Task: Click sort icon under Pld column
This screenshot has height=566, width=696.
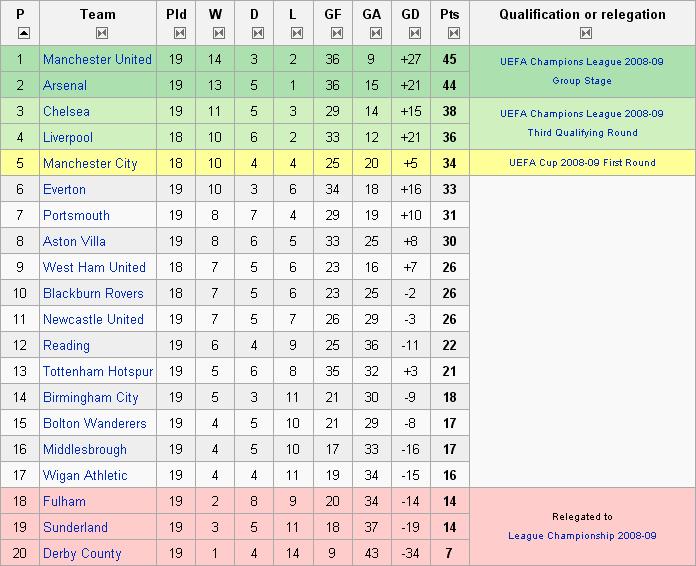Action: click(x=180, y=33)
